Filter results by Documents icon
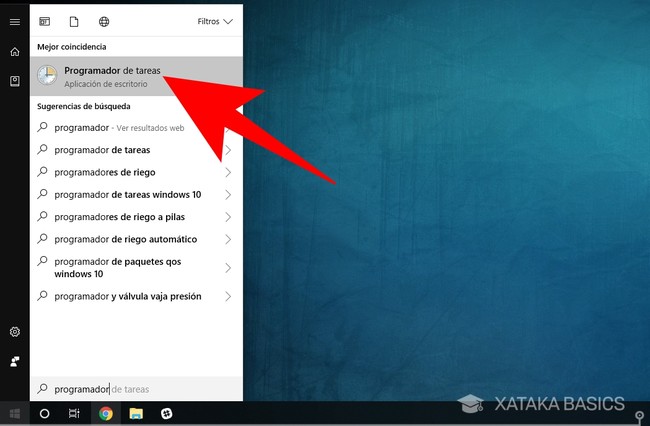The image size is (650, 426). 74,21
